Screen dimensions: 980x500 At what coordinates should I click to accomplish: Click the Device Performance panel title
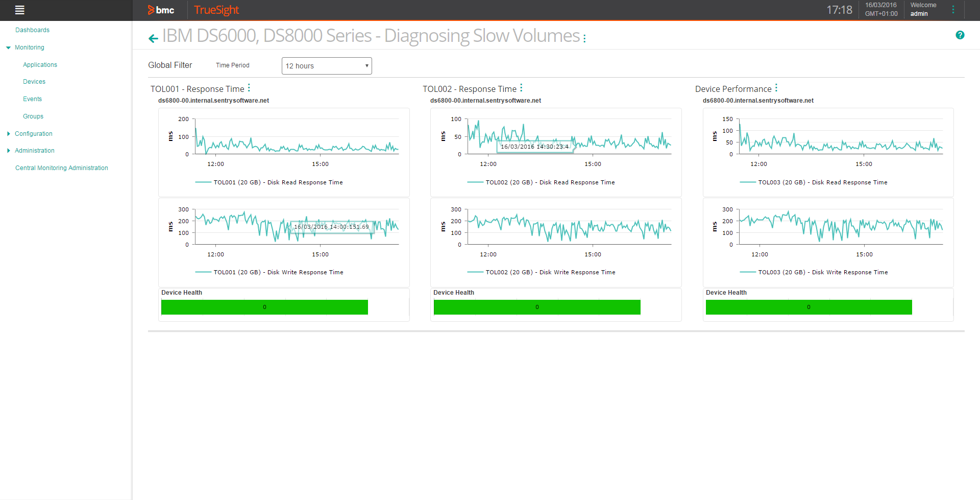(x=733, y=89)
